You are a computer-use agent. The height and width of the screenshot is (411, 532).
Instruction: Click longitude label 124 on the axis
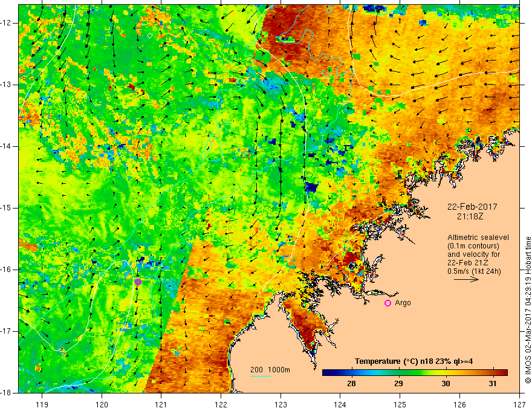[x=340, y=405]
